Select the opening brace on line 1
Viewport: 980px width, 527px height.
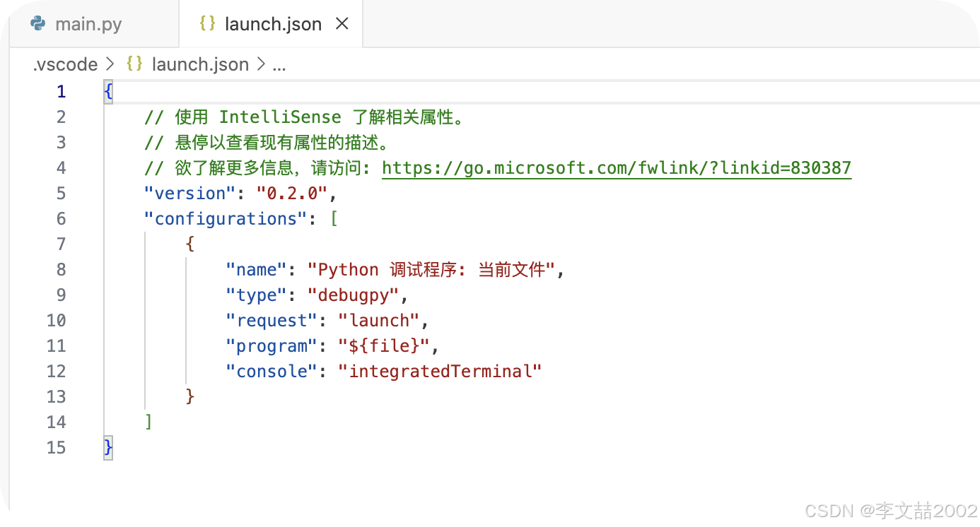(107, 91)
